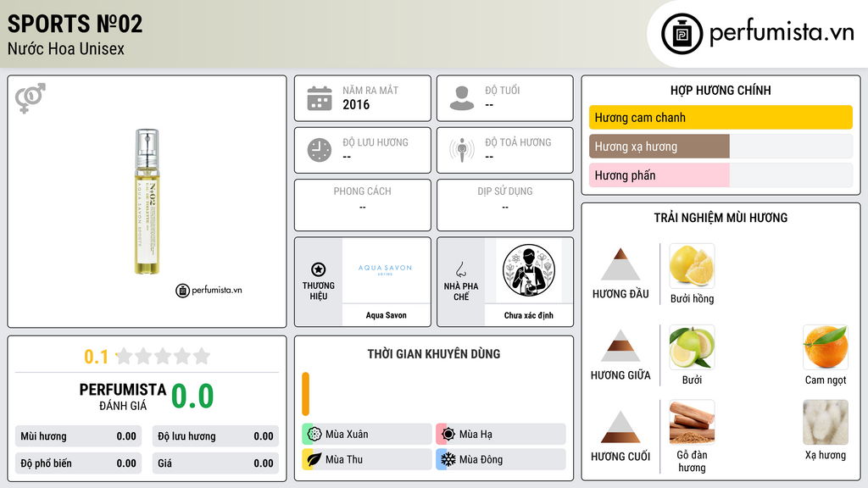Click the perfumista.vn site name in header
868x488 pixels.
tap(782, 33)
